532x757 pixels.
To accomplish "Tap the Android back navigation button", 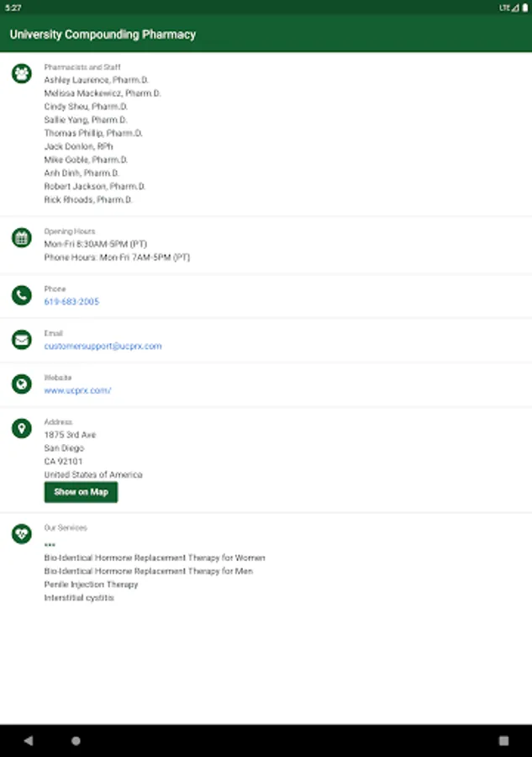I will (x=29, y=740).
